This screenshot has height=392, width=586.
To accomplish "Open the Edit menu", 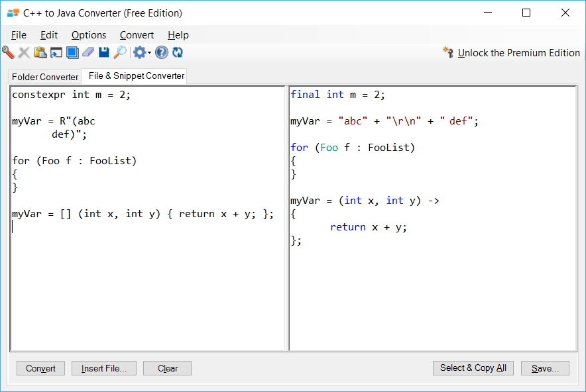I will click(x=49, y=35).
